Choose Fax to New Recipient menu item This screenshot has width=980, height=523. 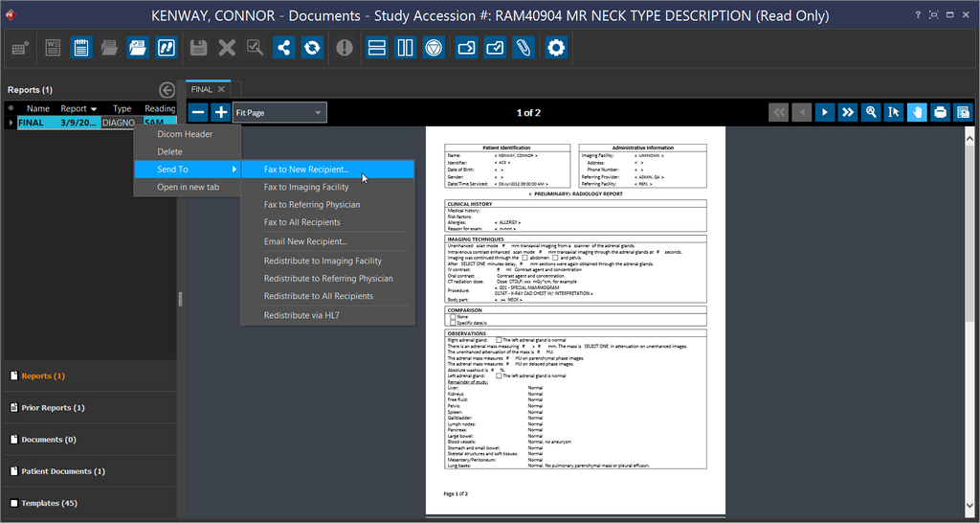306,170
